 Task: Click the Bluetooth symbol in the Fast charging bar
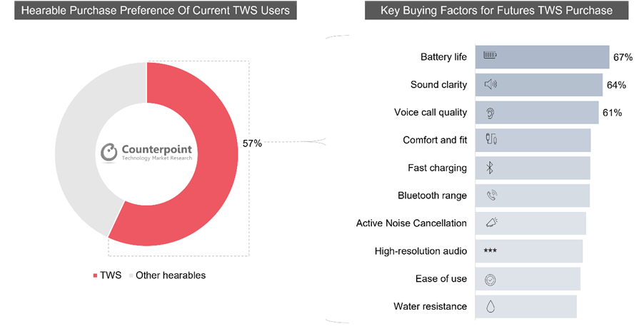(490, 168)
